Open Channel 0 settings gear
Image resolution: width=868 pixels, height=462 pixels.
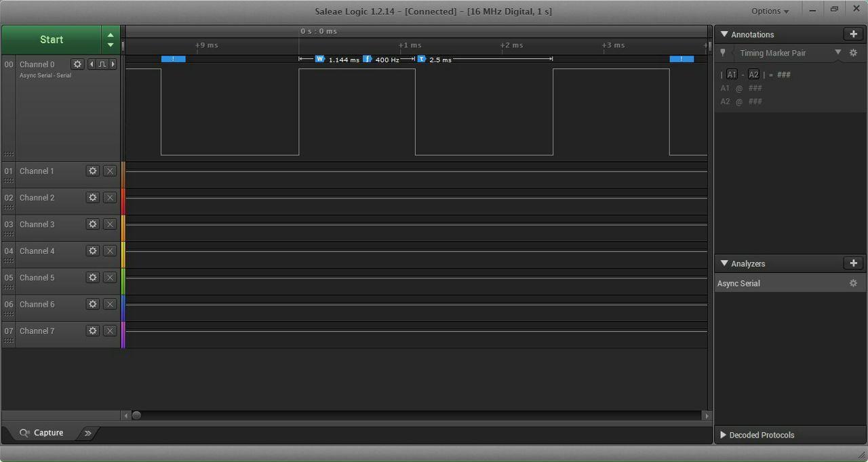pyautogui.click(x=77, y=64)
